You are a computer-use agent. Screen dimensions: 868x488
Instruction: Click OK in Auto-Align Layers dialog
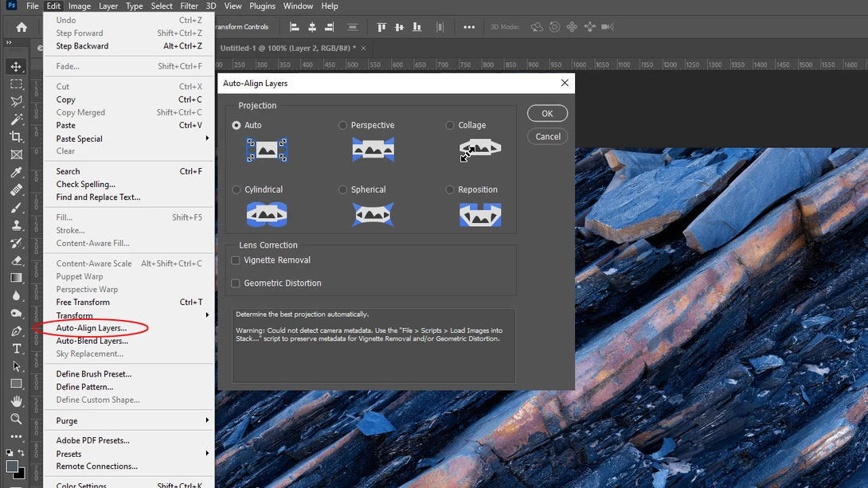[547, 113]
